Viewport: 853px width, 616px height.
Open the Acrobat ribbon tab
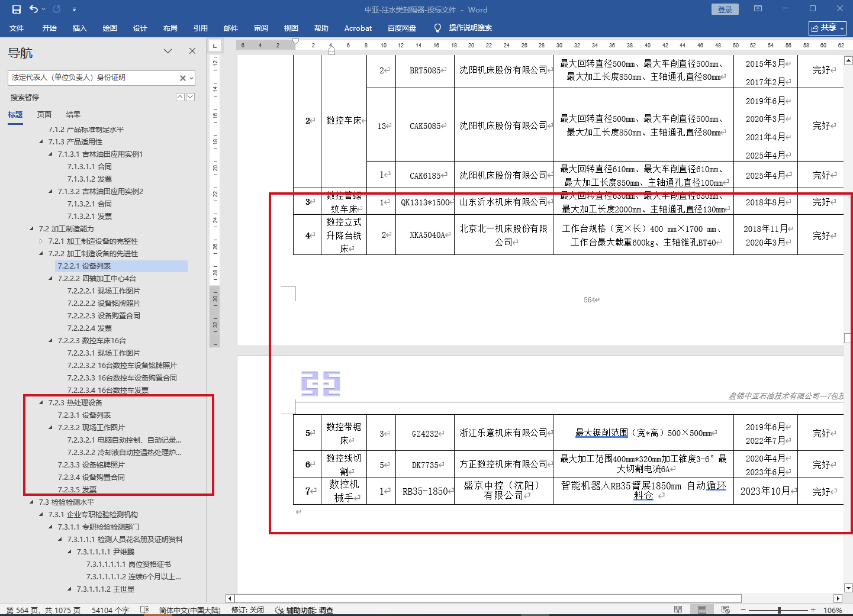point(358,28)
